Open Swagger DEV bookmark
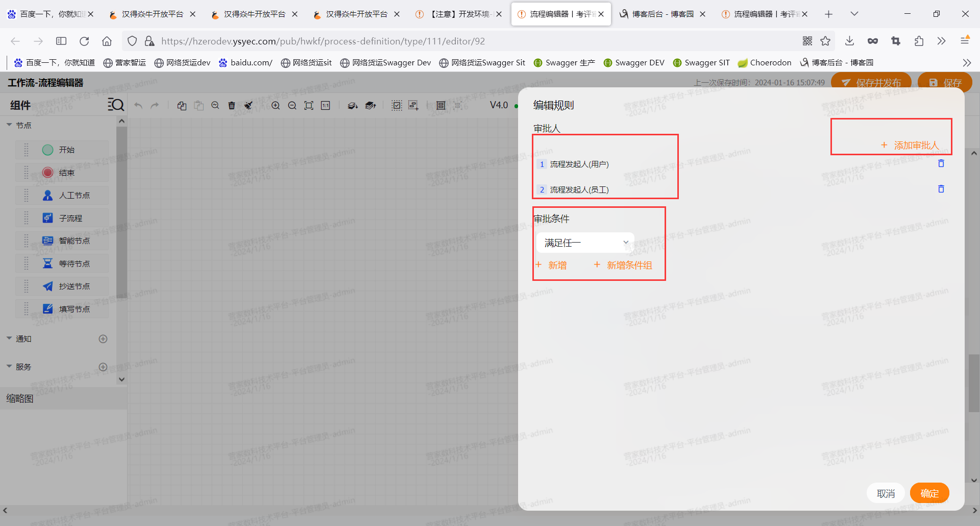Screen dimensions: 980x526 634,62
